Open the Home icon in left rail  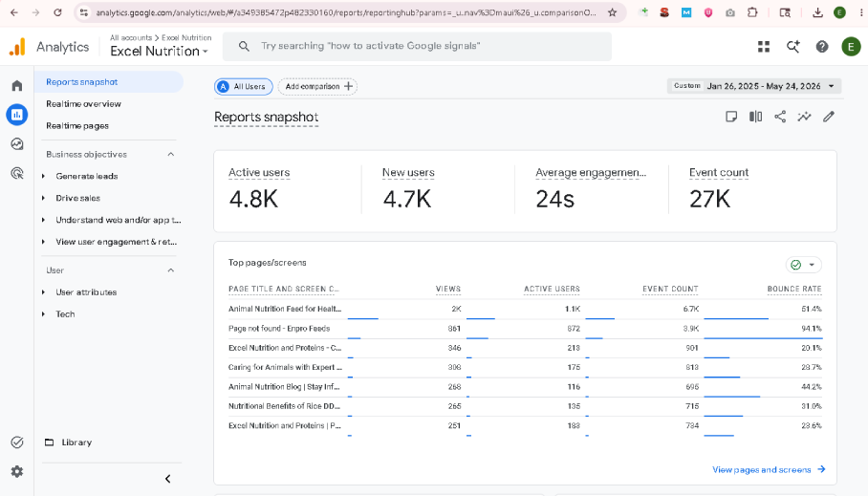(17, 86)
